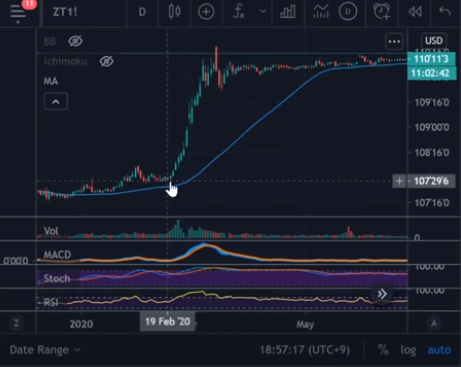Select the BB indicator label
The height and width of the screenshot is (367, 461).
50,42
